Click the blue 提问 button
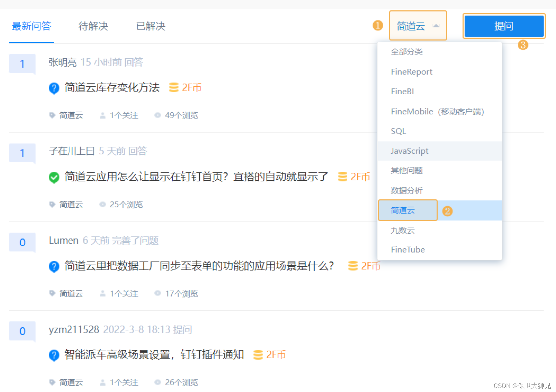The image size is (556, 392). [504, 26]
